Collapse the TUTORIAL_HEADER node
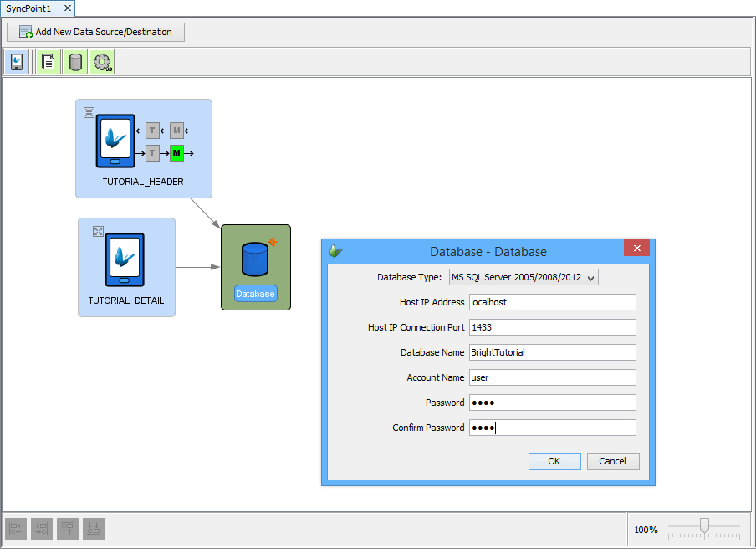 (89, 112)
